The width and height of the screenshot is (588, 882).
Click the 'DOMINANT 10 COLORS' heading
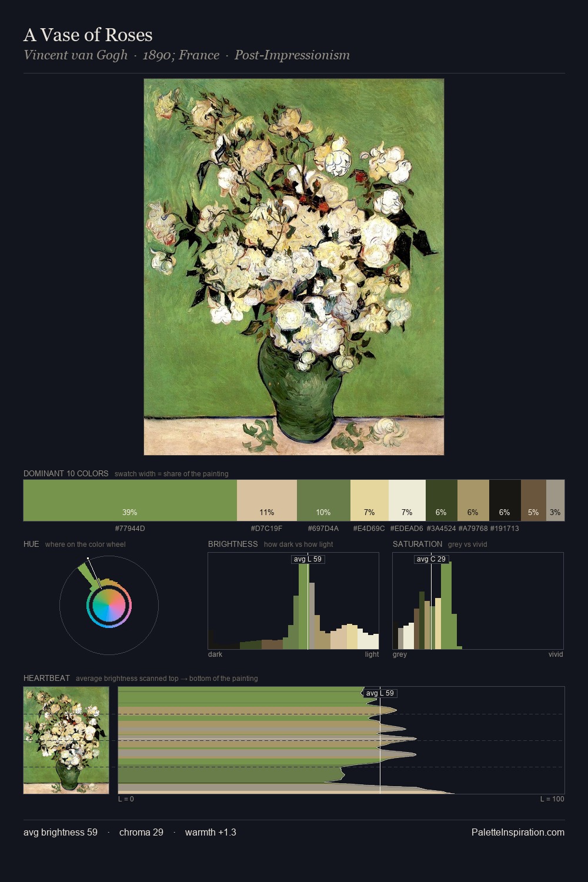click(66, 473)
